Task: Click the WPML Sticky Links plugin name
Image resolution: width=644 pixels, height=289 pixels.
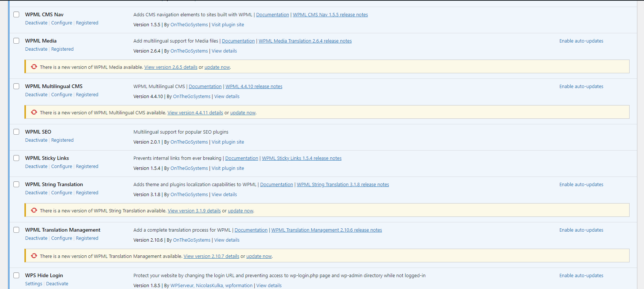Action: (47, 158)
